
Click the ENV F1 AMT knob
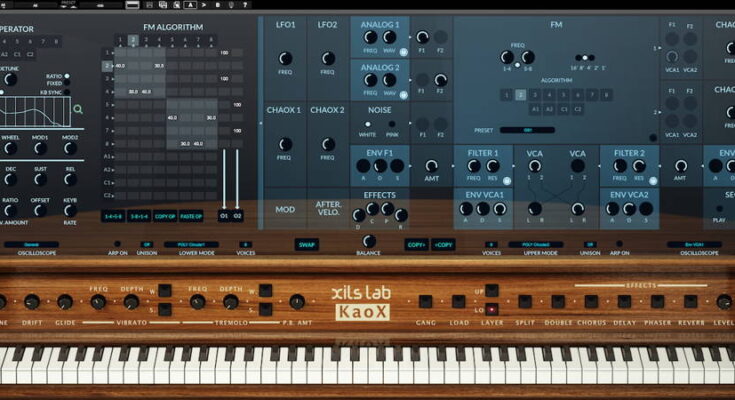click(x=431, y=165)
